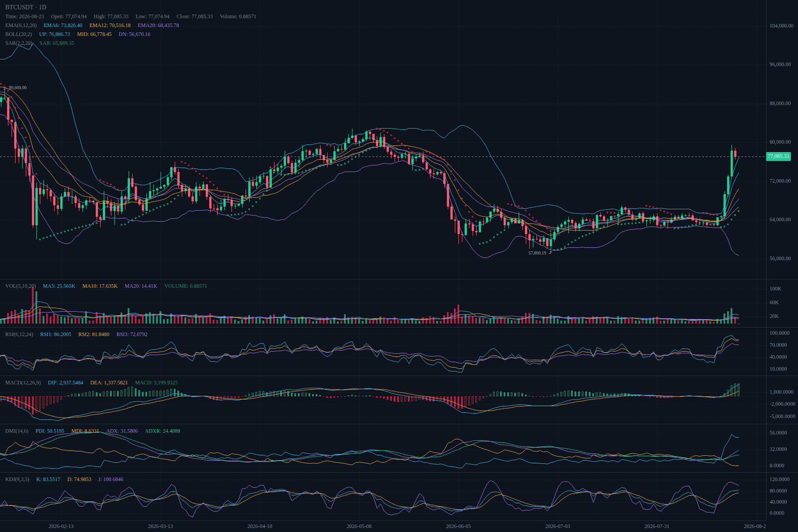The width and height of the screenshot is (798, 532).
Task: Click the 96,000.00 price axis label
Action: click(x=780, y=64)
